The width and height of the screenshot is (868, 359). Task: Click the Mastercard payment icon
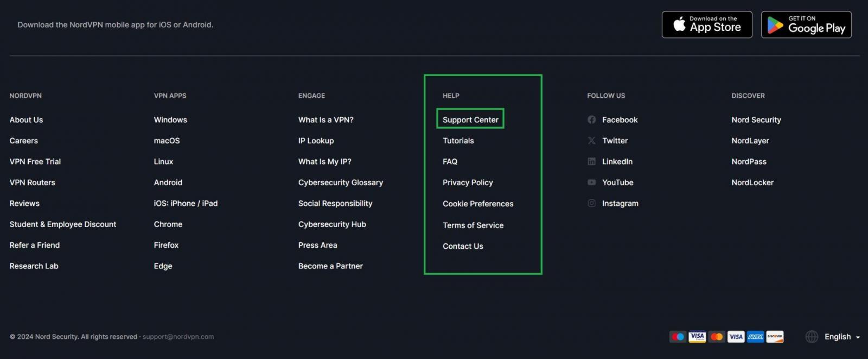[x=717, y=337]
